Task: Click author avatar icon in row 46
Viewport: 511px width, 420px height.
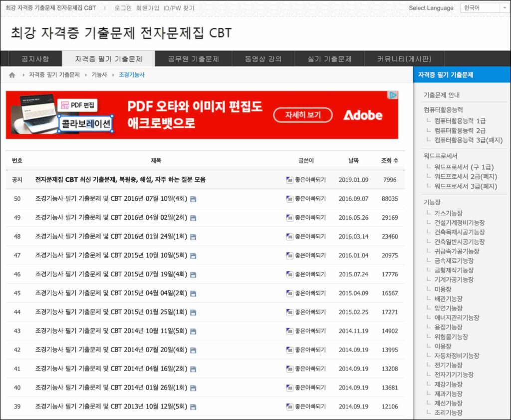Action: click(289, 275)
